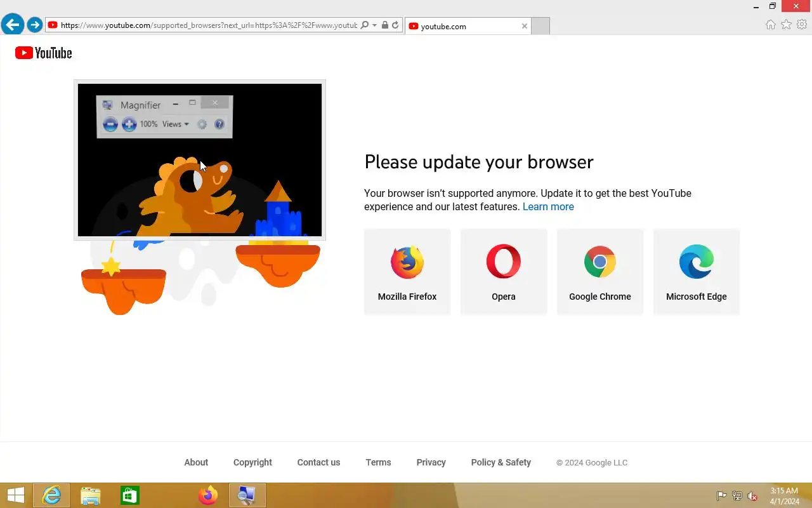Select the youtube.com browser tab
812x508 pixels.
pyautogui.click(x=468, y=26)
